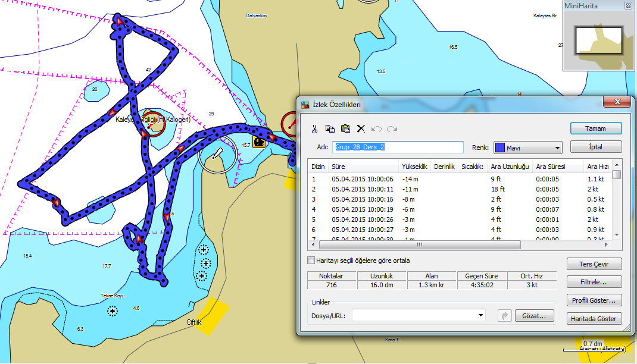
Task: Click the Profili Göster... button
Action: click(x=594, y=300)
